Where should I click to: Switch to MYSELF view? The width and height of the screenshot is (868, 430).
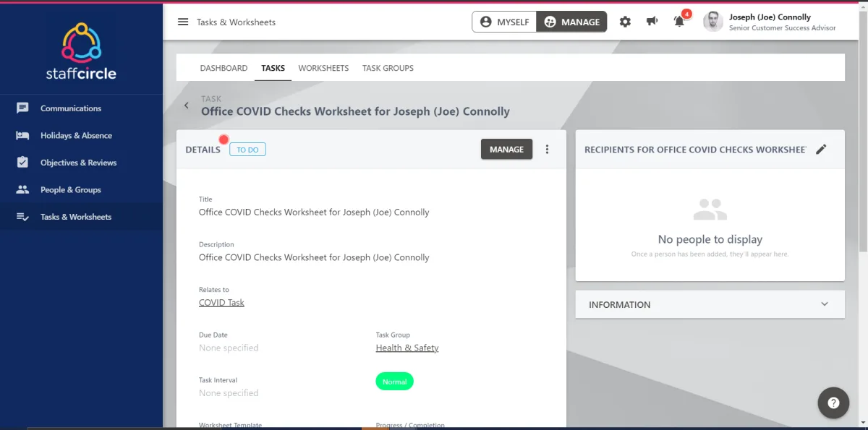504,22
